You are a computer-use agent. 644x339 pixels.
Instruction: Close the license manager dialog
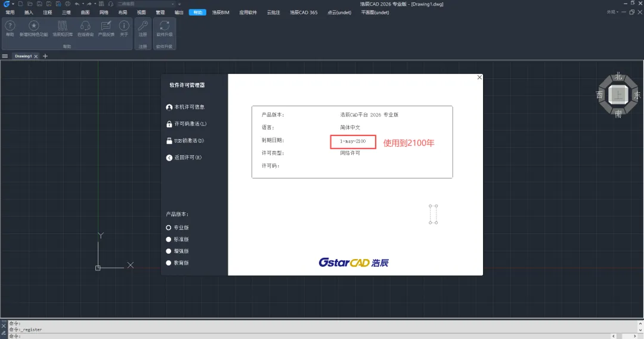click(479, 77)
